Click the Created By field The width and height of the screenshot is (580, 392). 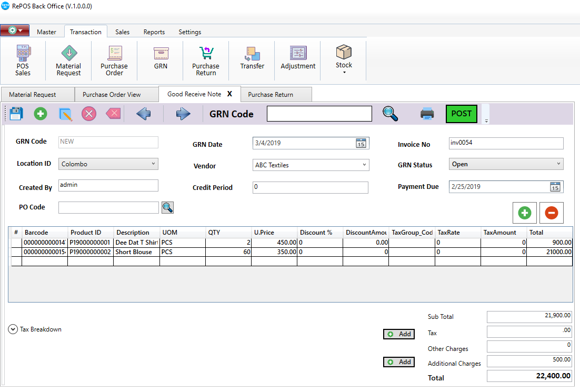point(108,185)
